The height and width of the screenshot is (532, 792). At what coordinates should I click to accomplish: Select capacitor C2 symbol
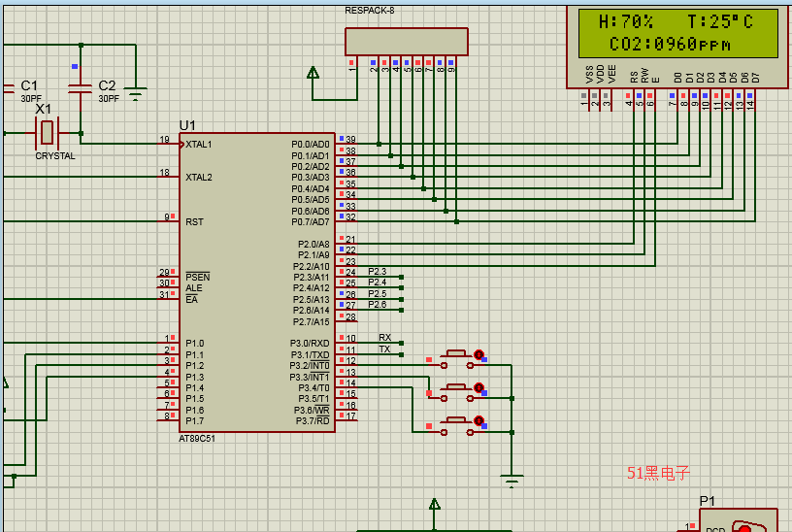point(80,89)
